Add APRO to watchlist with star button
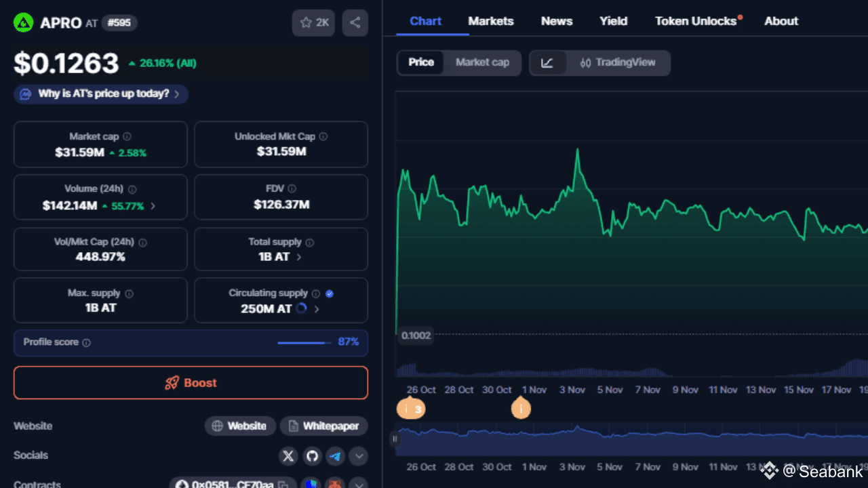 coord(313,23)
